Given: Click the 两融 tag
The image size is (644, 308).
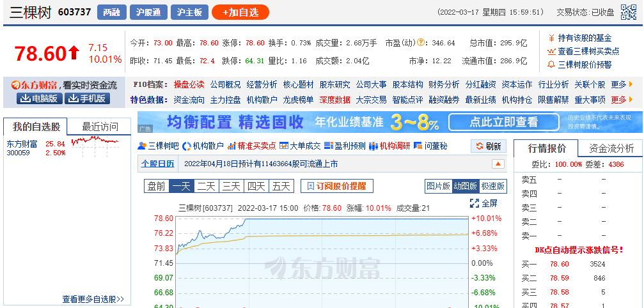Looking at the screenshot, I should [x=112, y=12].
